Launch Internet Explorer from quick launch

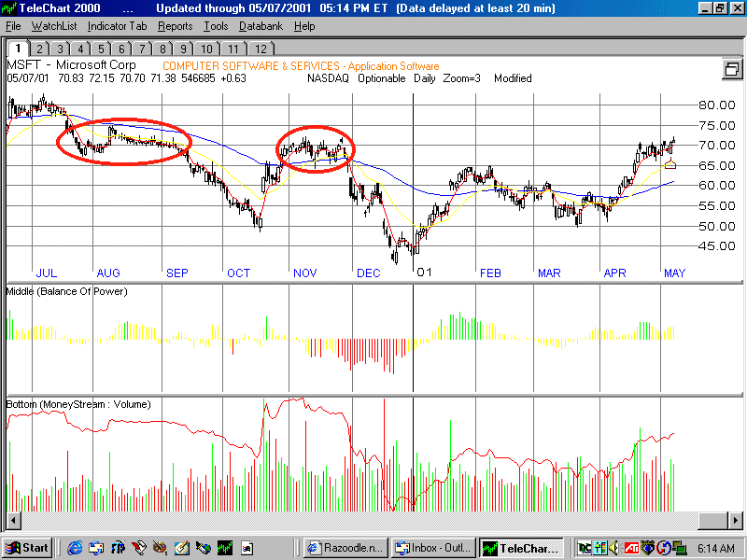(x=75, y=548)
